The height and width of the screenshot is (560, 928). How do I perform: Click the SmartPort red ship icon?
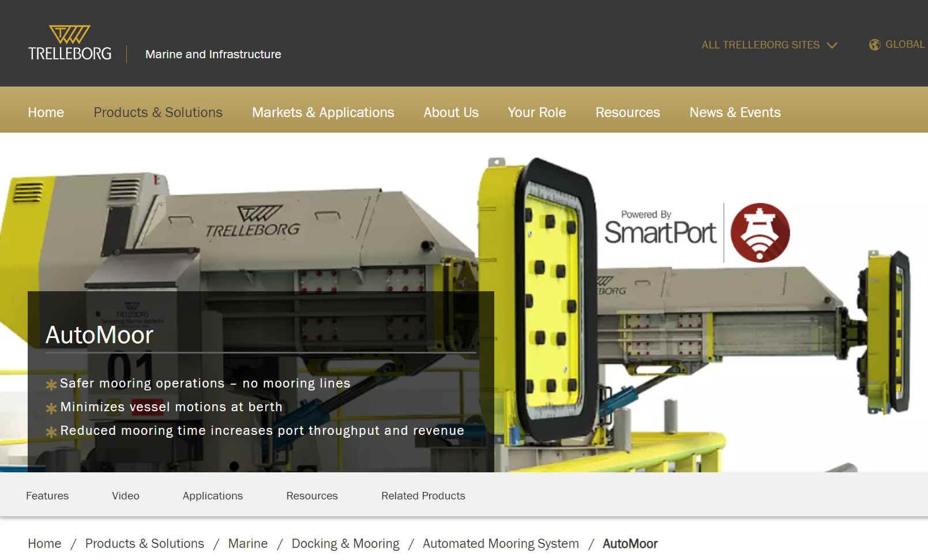coord(760,232)
